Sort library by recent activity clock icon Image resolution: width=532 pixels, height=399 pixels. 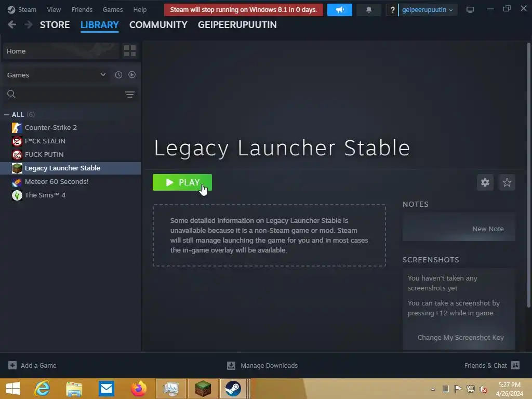[x=118, y=75]
